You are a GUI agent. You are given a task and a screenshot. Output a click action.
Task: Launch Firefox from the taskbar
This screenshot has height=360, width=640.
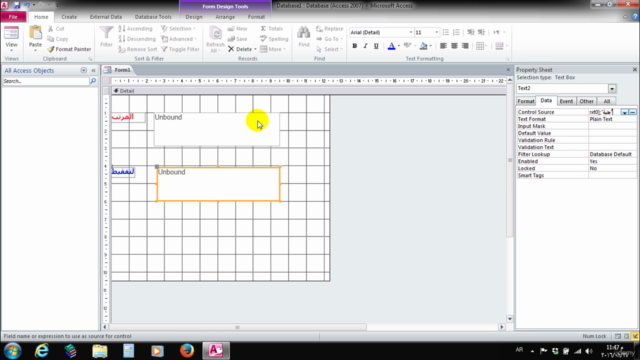click(x=187, y=351)
